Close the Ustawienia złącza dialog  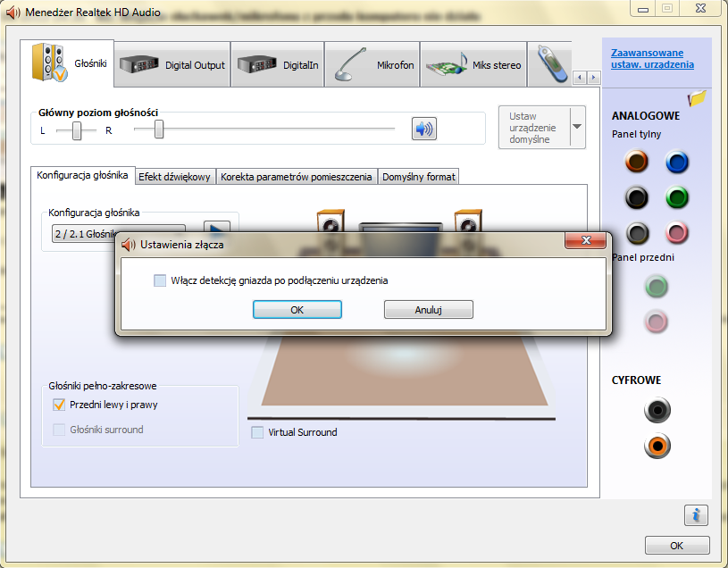click(x=585, y=240)
